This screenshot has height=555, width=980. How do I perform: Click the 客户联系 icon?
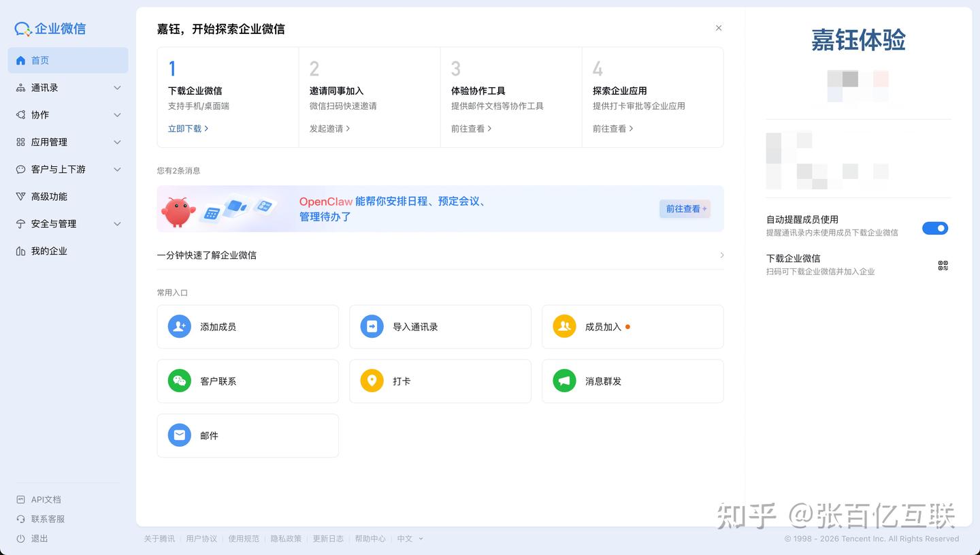pyautogui.click(x=179, y=381)
